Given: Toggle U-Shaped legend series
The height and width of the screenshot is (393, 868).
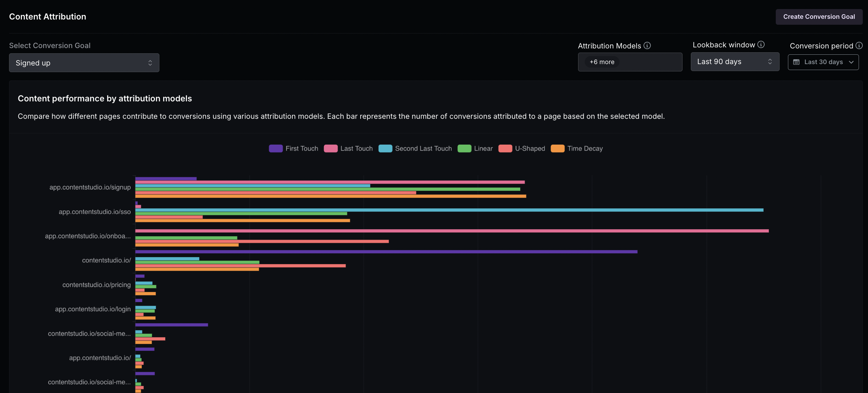Looking at the screenshot, I should coord(522,148).
